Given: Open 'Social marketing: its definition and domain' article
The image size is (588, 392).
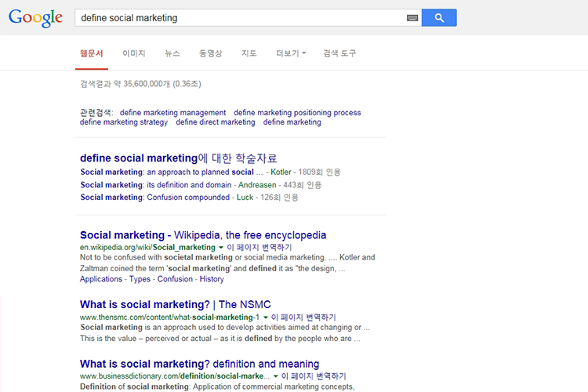Looking at the screenshot, I should 156,185.
